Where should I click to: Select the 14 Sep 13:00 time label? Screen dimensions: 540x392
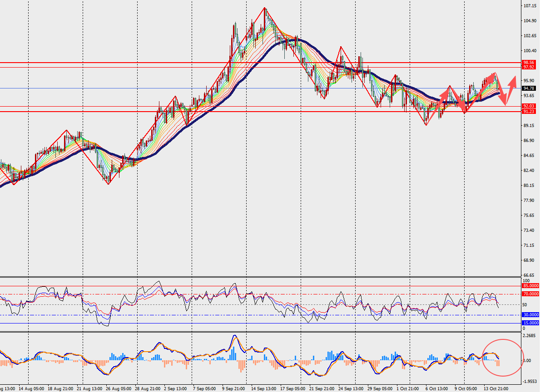point(264,389)
